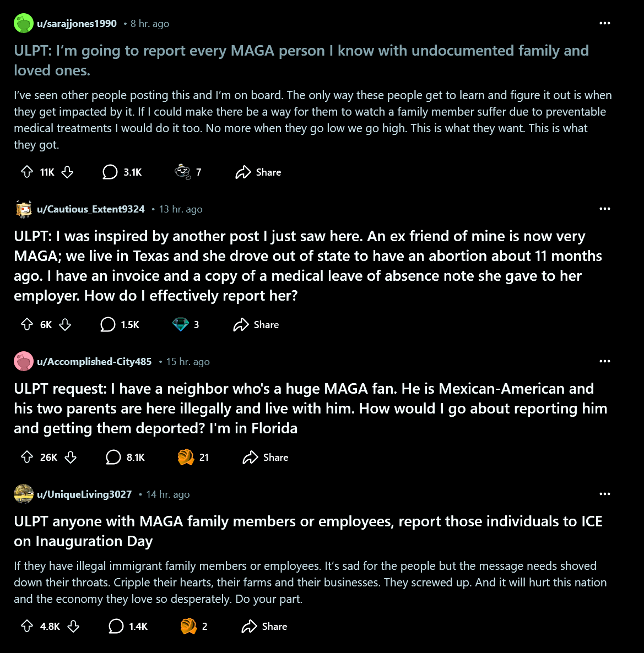Click the award icon showing 7 awards
The width and height of the screenshot is (644, 653).
tap(182, 172)
